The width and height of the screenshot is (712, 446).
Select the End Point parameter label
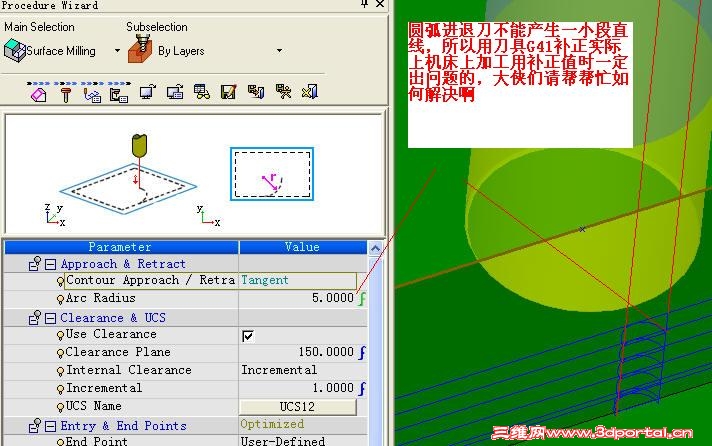point(97,441)
